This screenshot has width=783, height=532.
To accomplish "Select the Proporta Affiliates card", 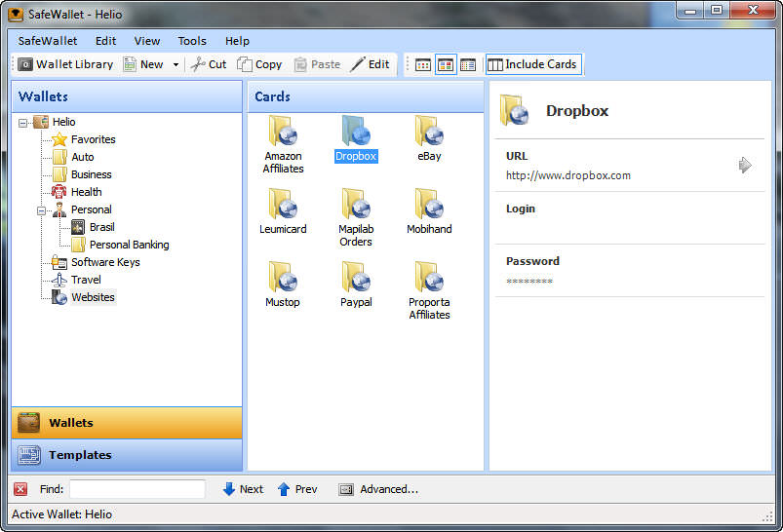I will coord(429,290).
